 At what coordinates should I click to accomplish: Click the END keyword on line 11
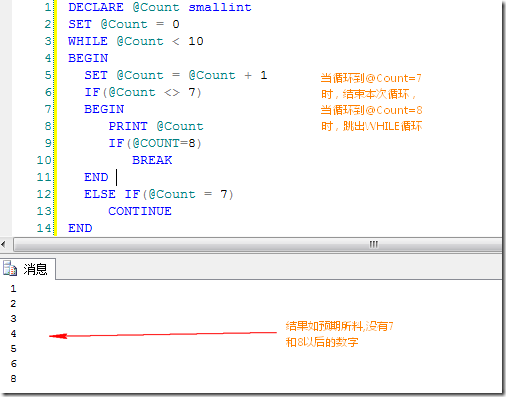96,177
